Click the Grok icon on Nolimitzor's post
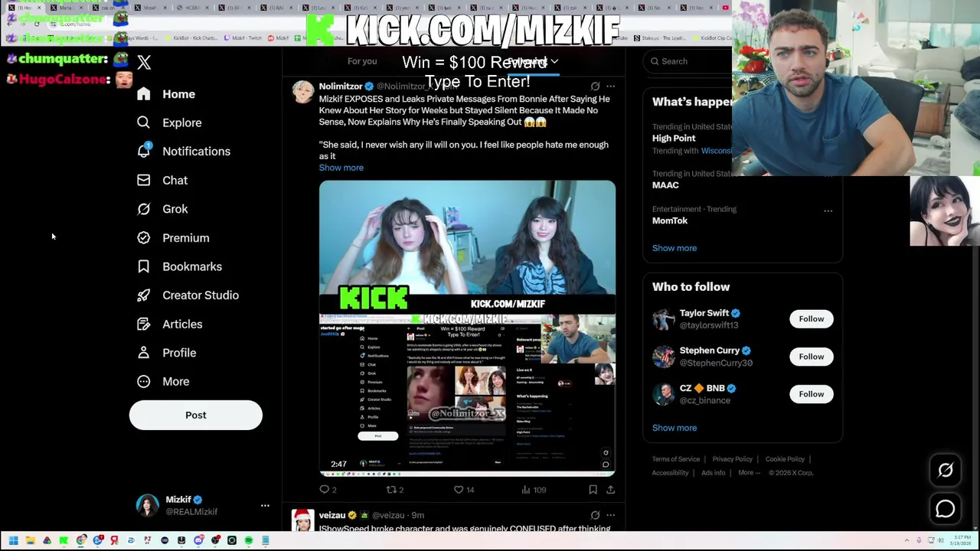Image resolution: width=980 pixels, height=551 pixels. click(595, 86)
